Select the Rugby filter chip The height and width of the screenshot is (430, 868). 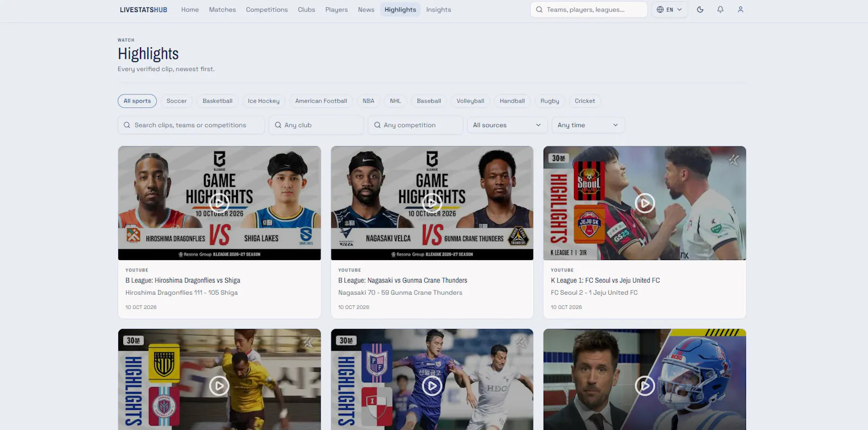(550, 101)
